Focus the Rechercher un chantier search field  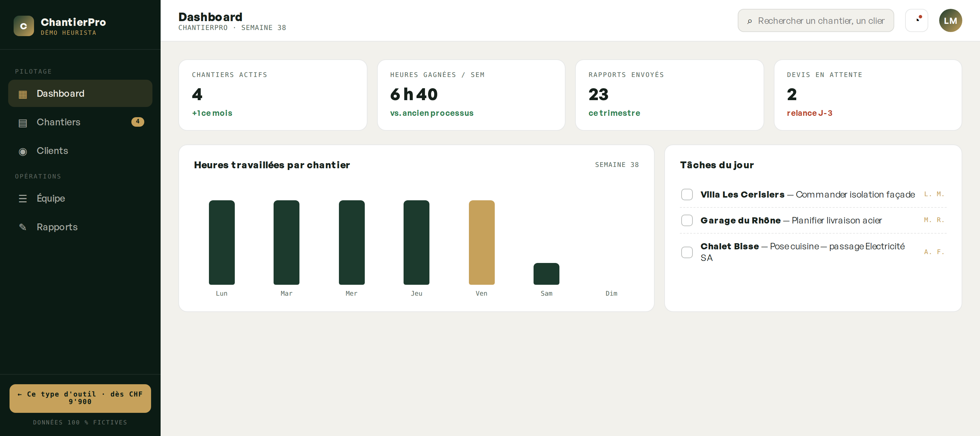816,20
